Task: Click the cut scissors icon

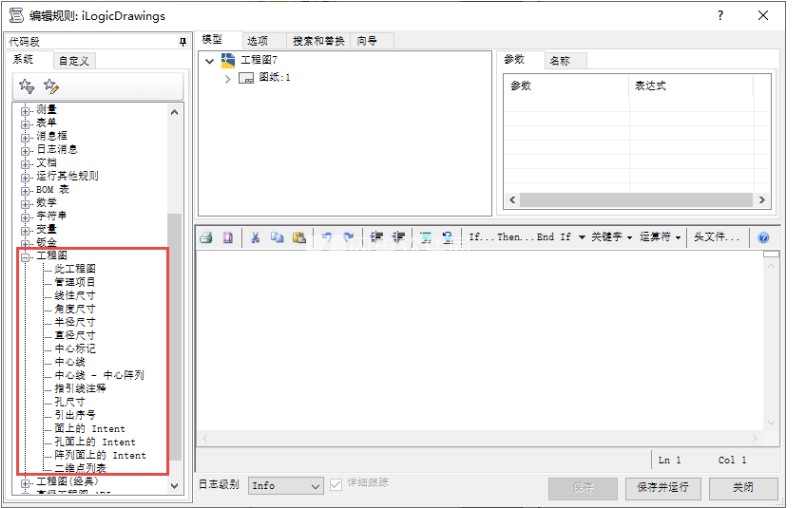Action: (x=255, y=238)
